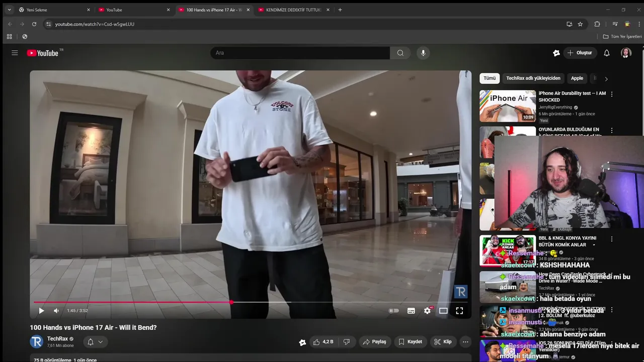The height and width of the screenshot is (362, 644).
Task: Start voice search with the microphone
Action: point(423,53)
